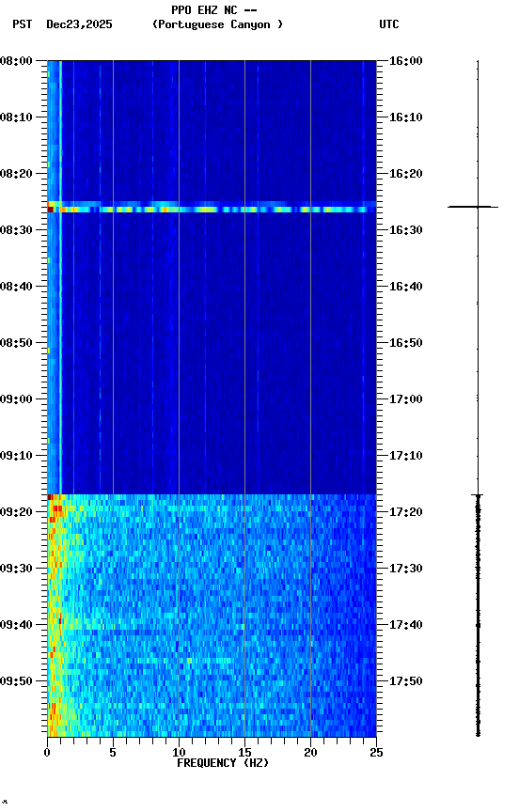Click the date label 'Dec23,2025'

tap(79, 24)
